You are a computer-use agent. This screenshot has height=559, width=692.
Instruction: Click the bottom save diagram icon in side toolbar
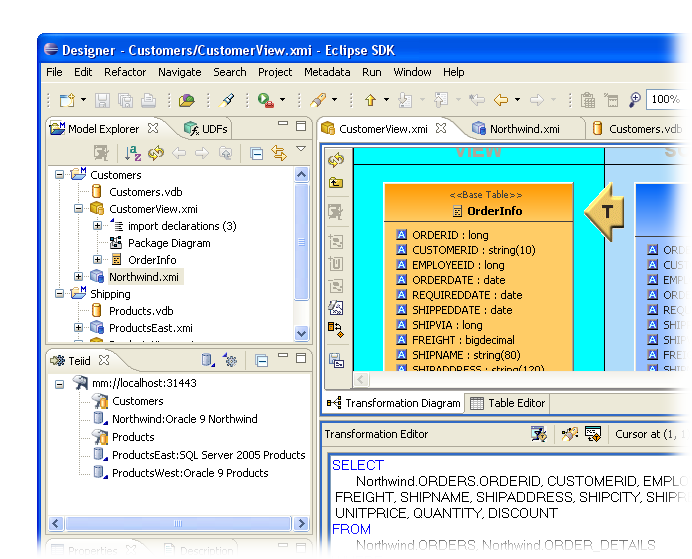336,360
